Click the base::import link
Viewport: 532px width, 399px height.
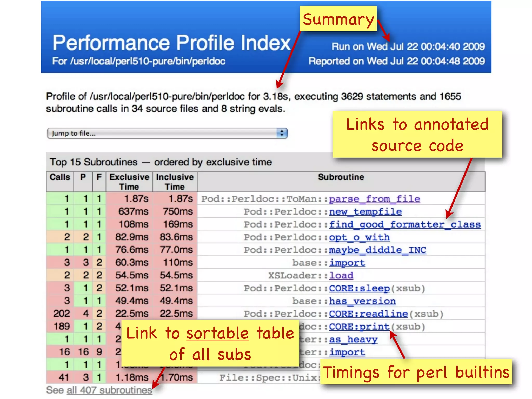click(347, 263)
